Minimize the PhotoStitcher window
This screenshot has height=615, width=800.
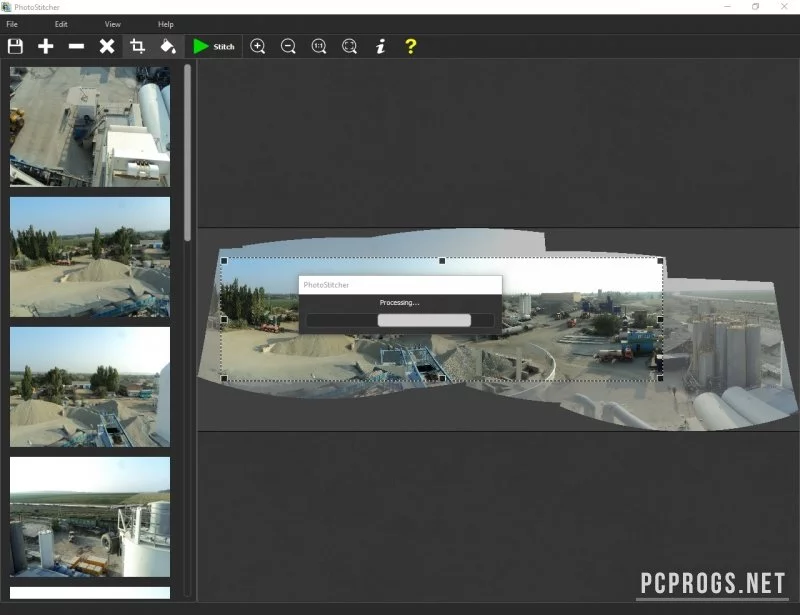pyautogui.click(x=727, y=7)
